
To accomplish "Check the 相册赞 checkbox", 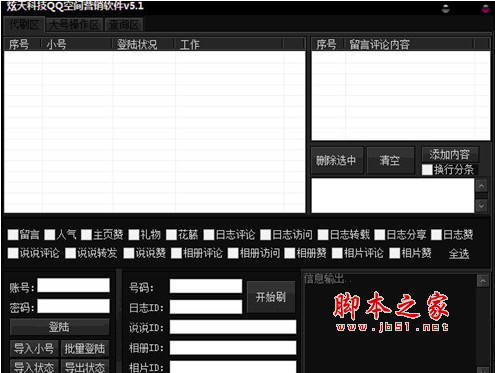I will pyautogui.click(x=290, y=253).
